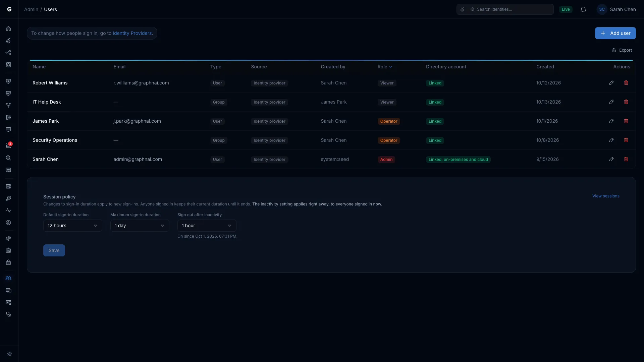644x362 pixels.
Task: Sort by the Role column header
Action: [385, 67]
